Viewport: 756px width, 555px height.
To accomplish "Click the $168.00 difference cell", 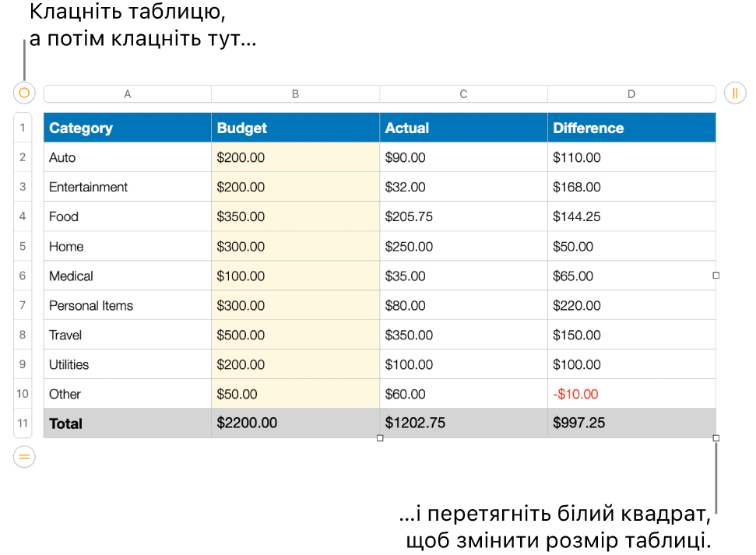I will pyautogui.click(x=631, y=187).
